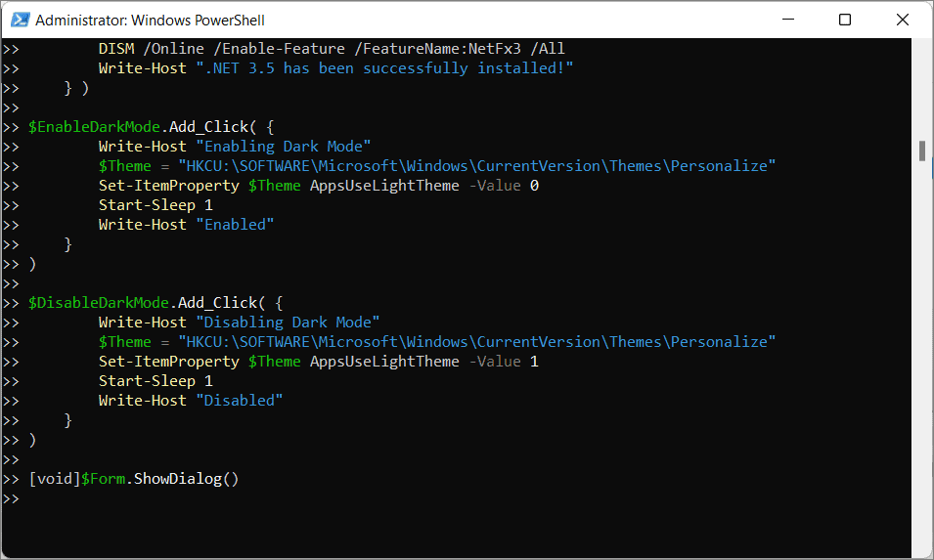Click the PowerShell icon in the title bar
Viewport: 934px width, 560px height.
(20, 20)
